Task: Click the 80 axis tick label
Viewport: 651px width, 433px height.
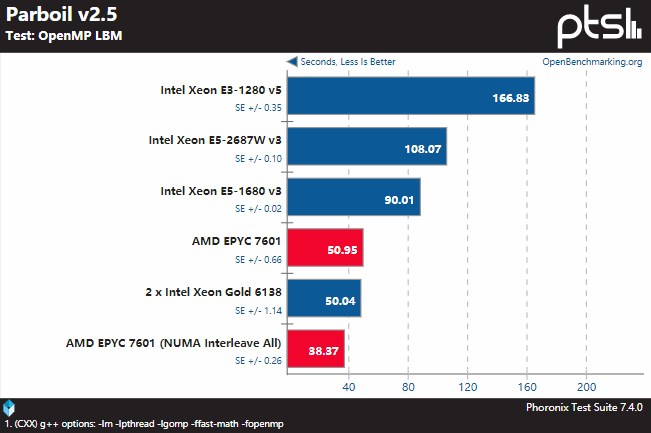Action: pos(408,387)
